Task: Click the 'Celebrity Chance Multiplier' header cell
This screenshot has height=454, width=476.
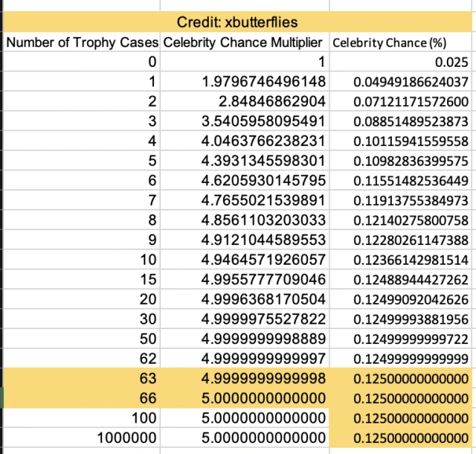Action: [245, 42]
